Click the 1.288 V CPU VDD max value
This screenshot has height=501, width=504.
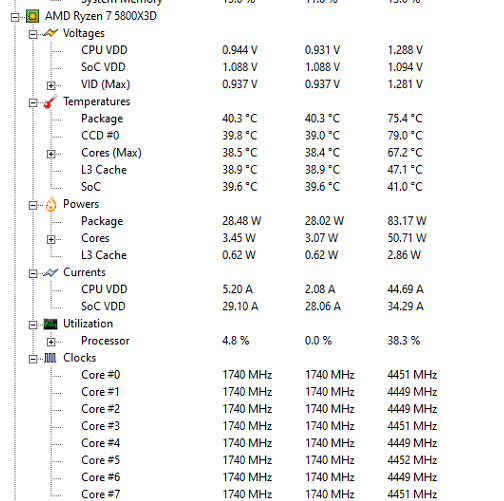[405, 50]
